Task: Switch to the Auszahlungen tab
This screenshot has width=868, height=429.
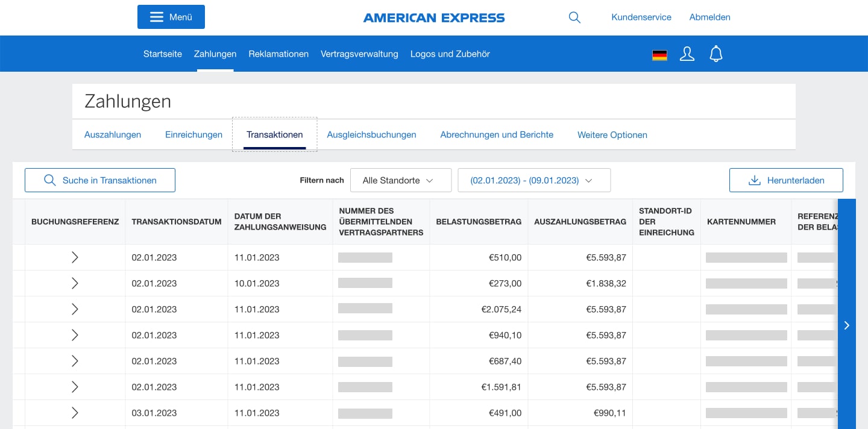Action: [x=113, y=134]
